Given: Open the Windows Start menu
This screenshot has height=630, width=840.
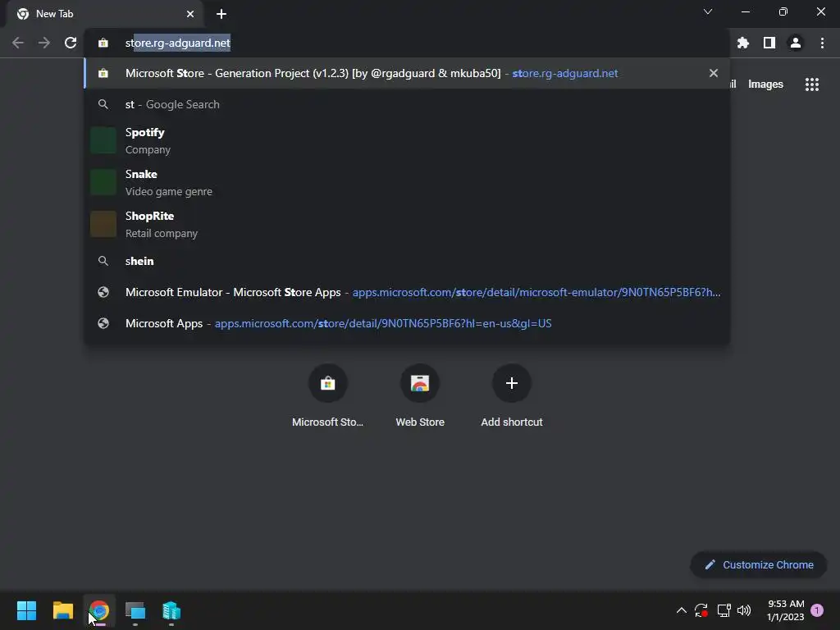Looking at the screenshot, I should [x=26, y=610].
